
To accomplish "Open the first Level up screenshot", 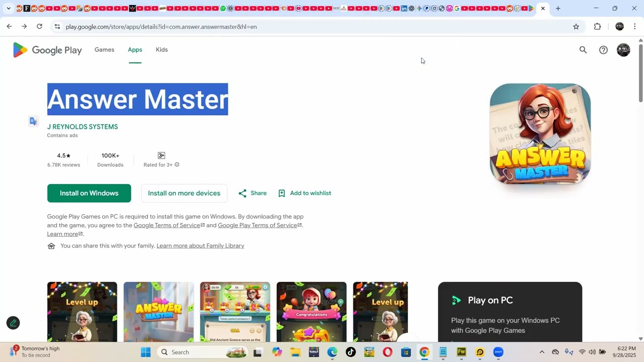I will [x=82, y=312].
